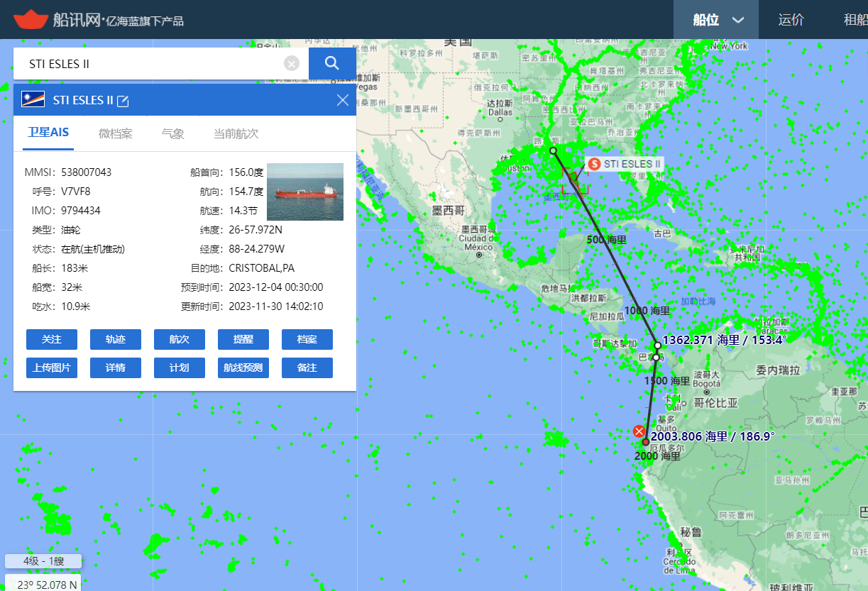Click the 上传图片 button
The height and width of the screenshot is (591, 868).
(x=52, y=368)
